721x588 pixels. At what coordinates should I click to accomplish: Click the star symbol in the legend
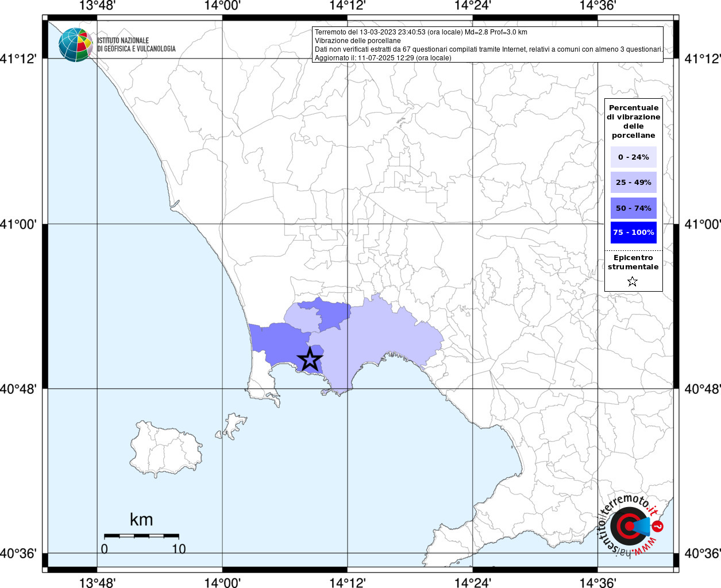point(633,281)
